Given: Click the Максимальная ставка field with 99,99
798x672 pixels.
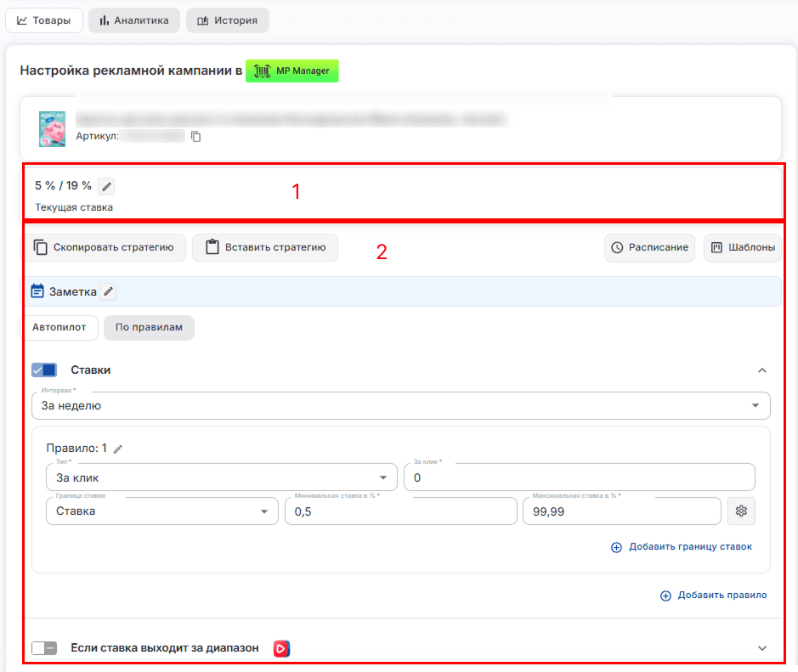Looking at the screenshot, I should point(622,511).
